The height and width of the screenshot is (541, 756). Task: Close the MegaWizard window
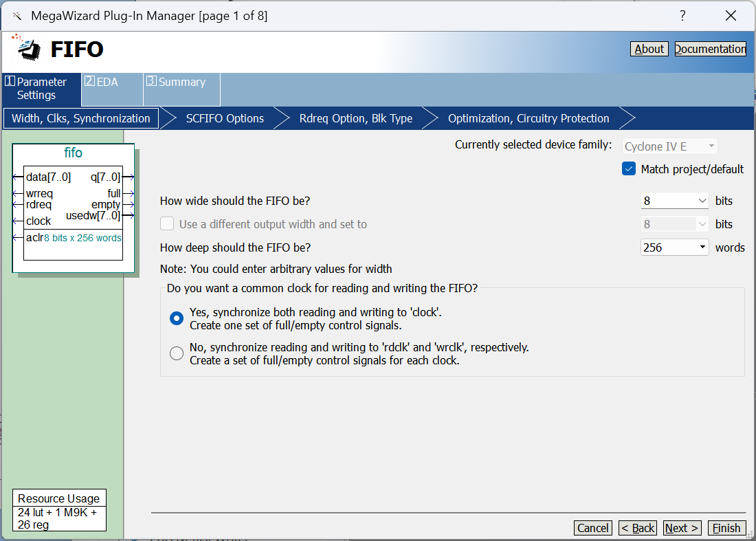(731, 16)
